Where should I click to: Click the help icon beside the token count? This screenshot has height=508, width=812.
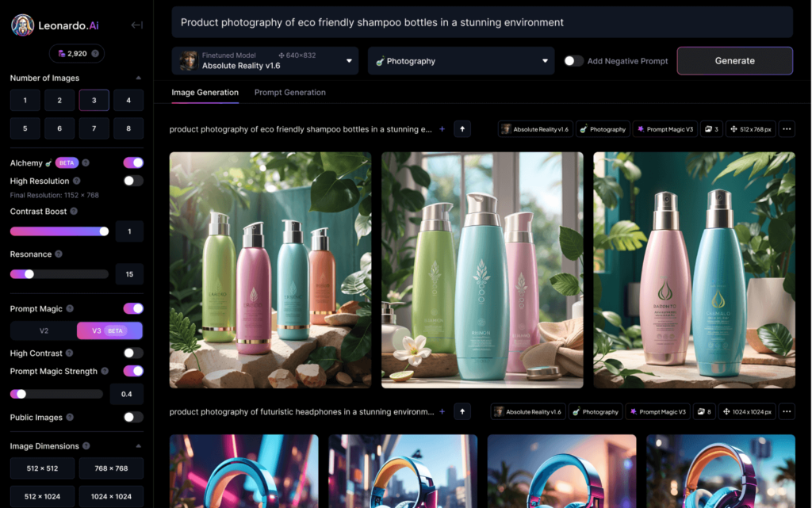[x=95, y=54]
